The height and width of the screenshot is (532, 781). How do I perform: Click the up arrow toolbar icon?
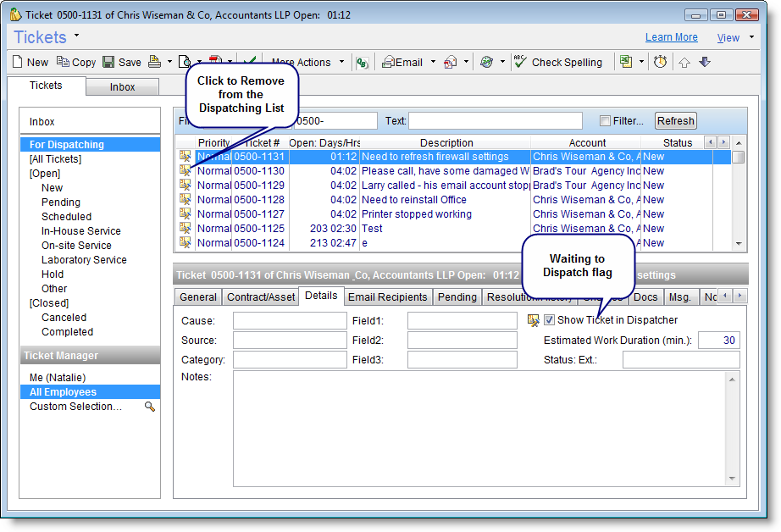click(684, 62)
